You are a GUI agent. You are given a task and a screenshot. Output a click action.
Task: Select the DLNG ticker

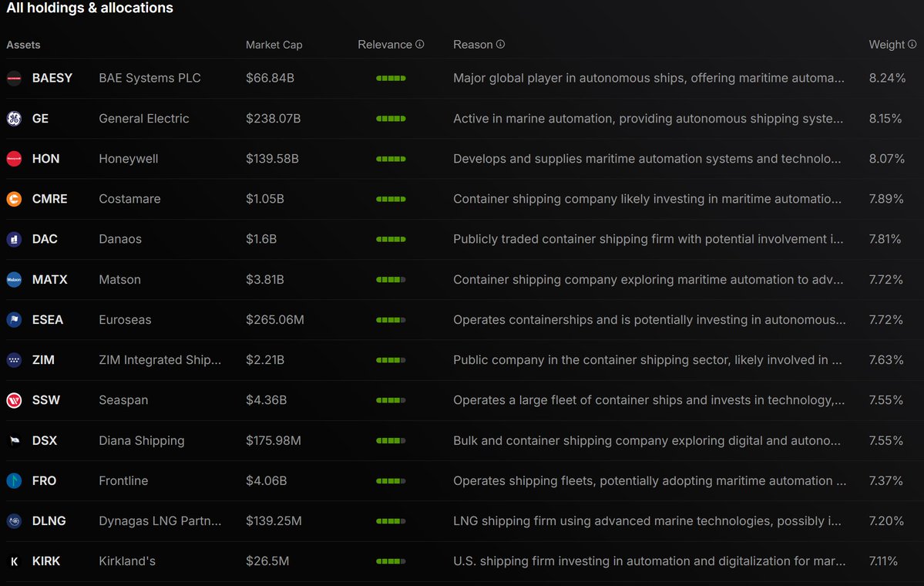click(x=49, y=520)
